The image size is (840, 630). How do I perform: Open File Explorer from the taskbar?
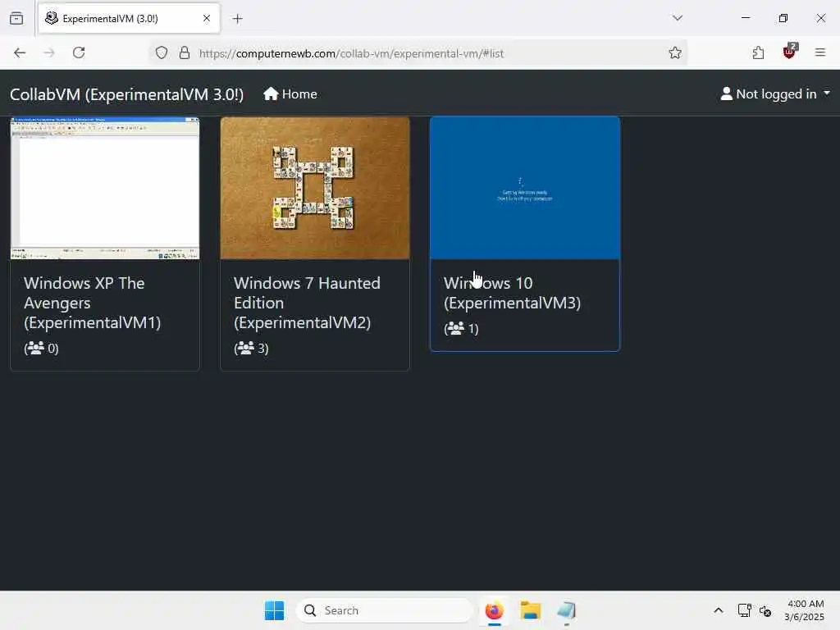point(531,610)
